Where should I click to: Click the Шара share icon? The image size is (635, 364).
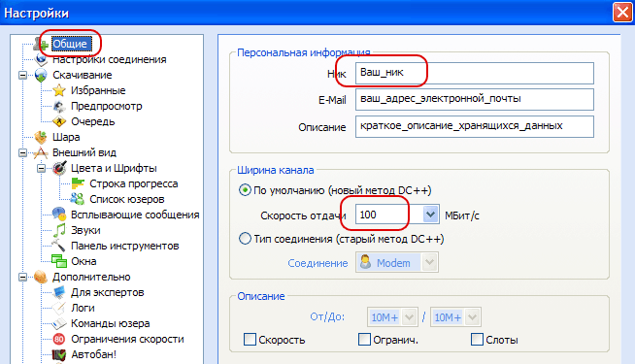(x=41, y=137)
